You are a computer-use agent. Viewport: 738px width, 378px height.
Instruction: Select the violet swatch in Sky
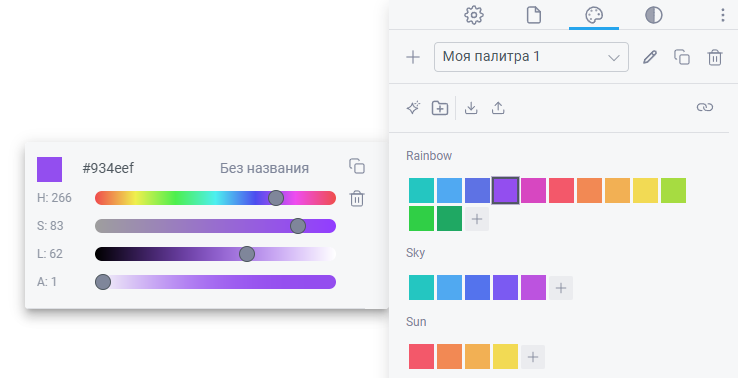coord(505,288)
